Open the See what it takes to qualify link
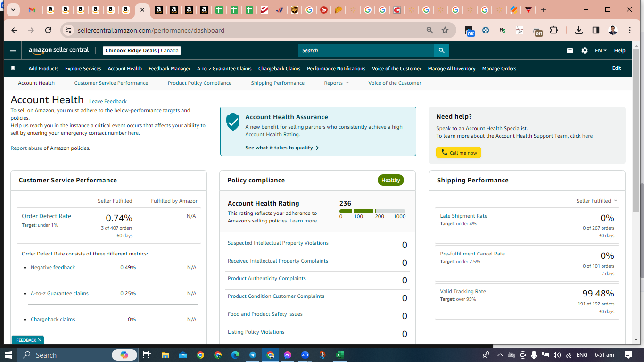The image size is (644, 362). click(x=282, y=148)
